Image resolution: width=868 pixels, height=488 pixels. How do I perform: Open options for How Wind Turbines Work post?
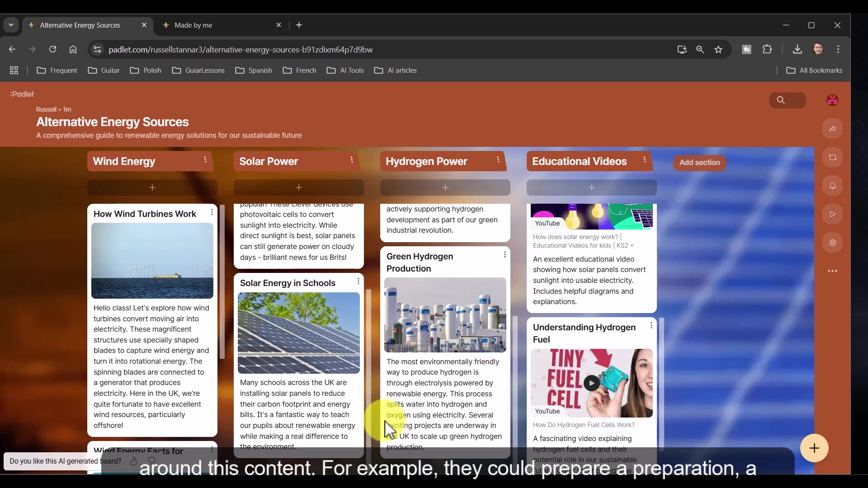(x=212, y=212)
